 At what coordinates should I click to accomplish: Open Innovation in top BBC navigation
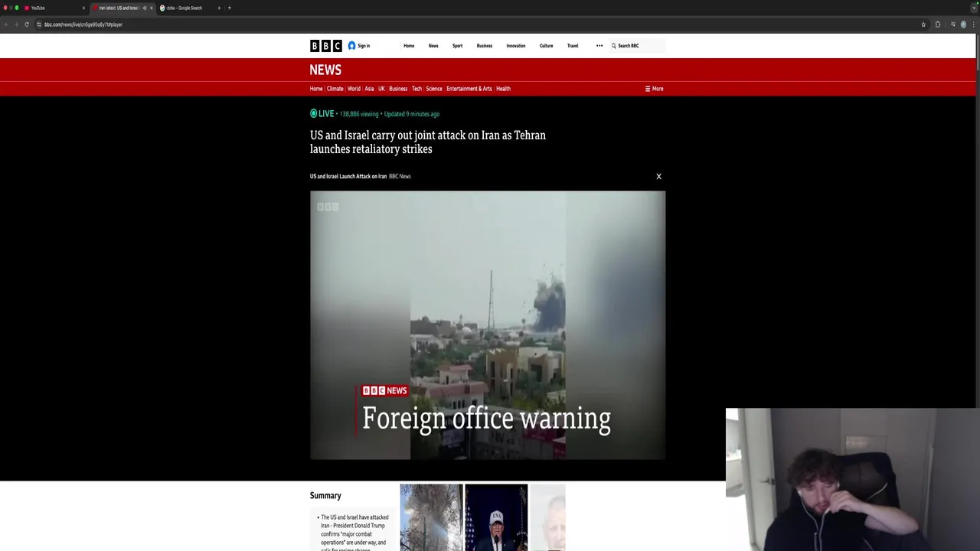(x=516, y=46)
